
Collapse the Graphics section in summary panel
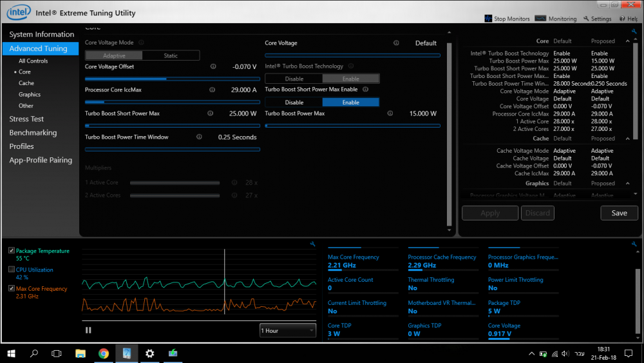click(627, 183)
